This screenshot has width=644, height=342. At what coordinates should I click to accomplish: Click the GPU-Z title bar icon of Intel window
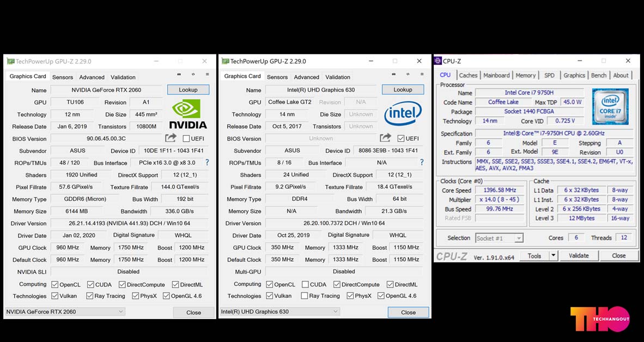point(225,61)
